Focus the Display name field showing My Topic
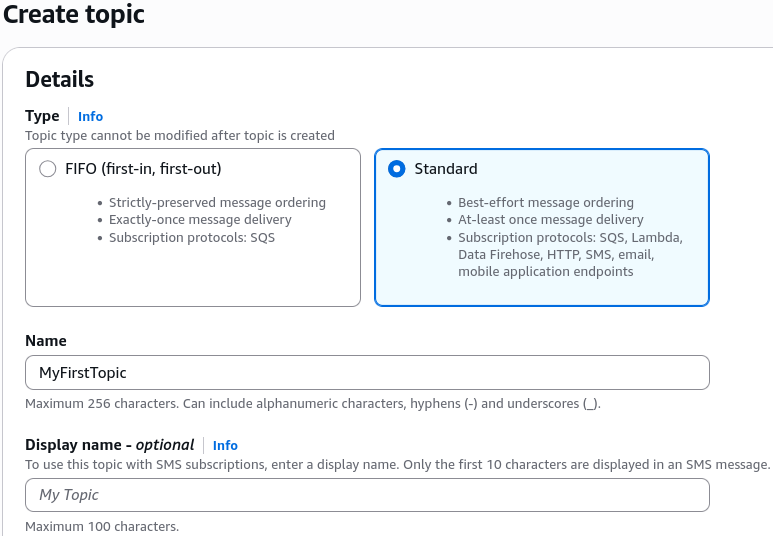Image resolution: width=773 pixels, height=536 pixels. click(x=367, y=495)
